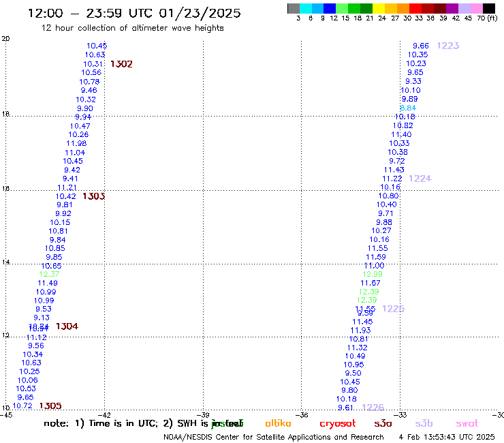The height and width of the screenshot is (443, 504).
Task: Click the wave height reading 9.13
Action: tap(42, 318)
